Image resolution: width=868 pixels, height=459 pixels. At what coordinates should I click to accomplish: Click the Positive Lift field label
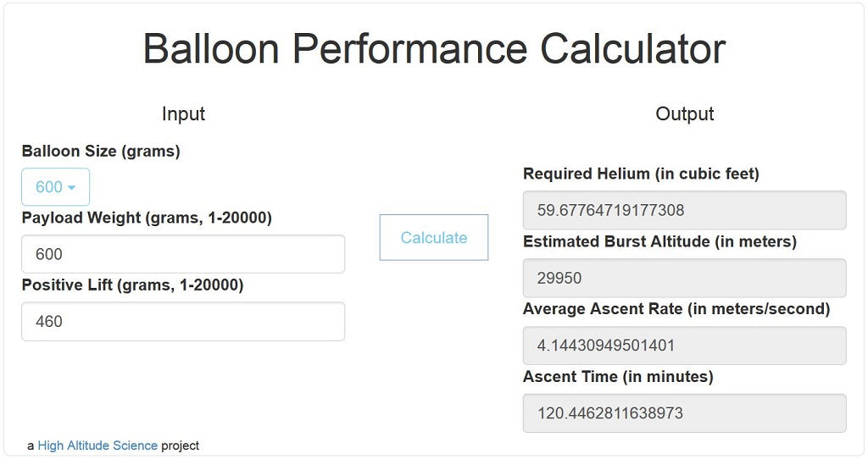tap(132, 285)
